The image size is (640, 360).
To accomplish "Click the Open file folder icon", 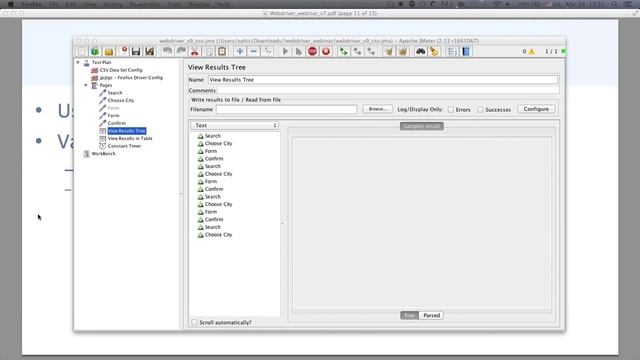I will tap(109, 51).
